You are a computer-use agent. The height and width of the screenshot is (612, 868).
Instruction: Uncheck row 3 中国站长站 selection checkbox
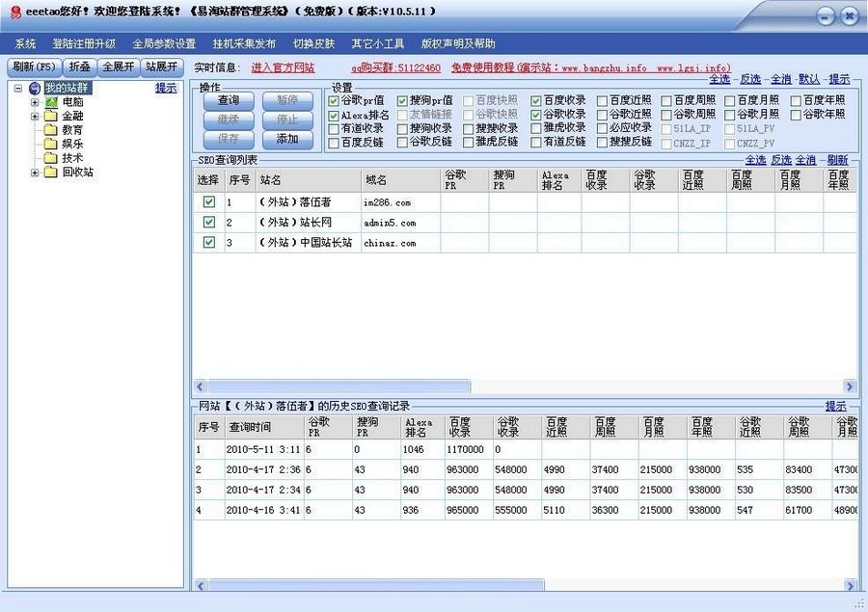[208, 242]
